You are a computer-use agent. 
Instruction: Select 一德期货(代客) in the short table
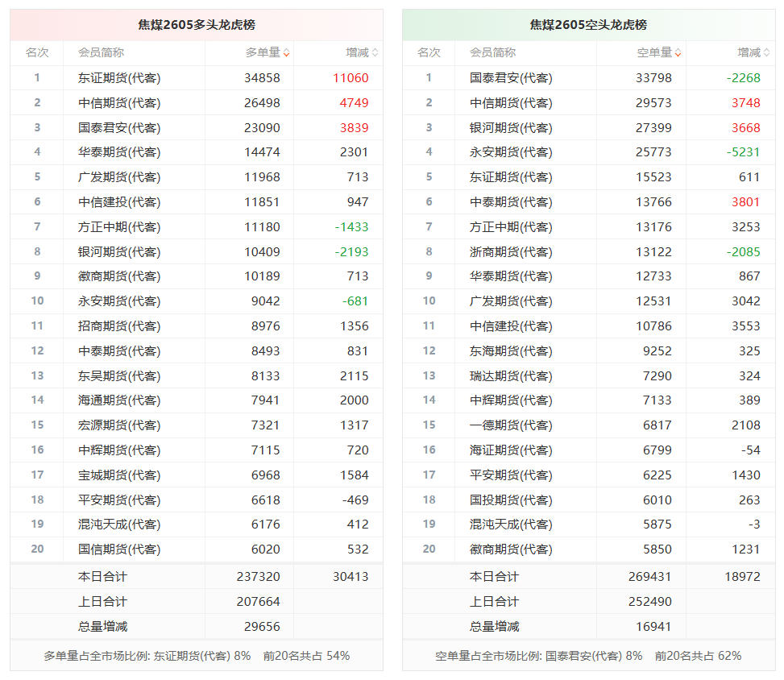pyautogui.click(x=511, y=425)
